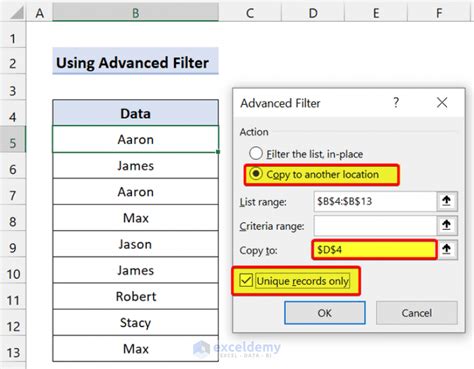Click the empty Criteria range field
Viewport: 474px width, 369px height.
[x=375, y=226]
